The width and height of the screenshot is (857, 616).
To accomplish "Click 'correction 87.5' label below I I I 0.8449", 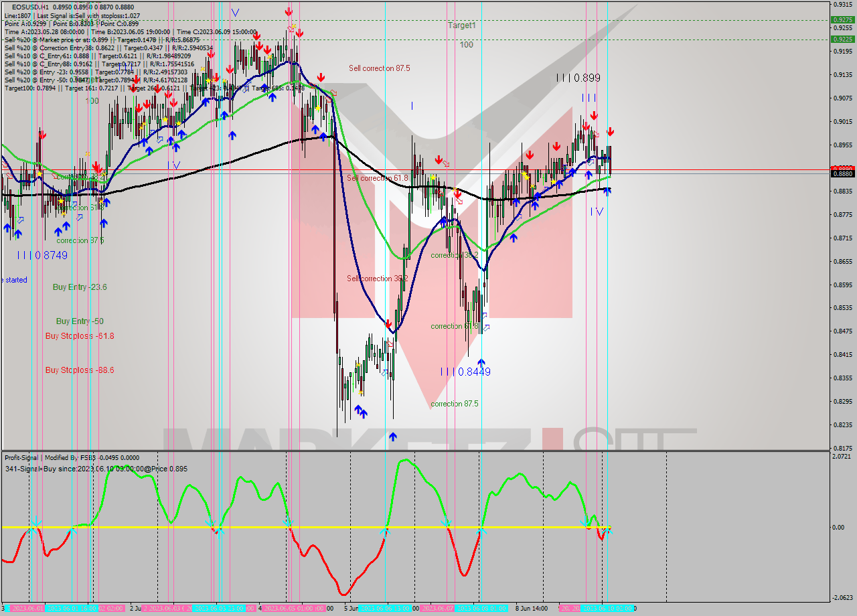I will (455, 404).
